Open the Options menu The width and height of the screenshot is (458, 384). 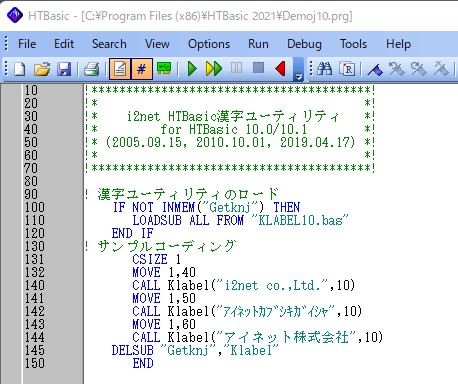point(209,44)
